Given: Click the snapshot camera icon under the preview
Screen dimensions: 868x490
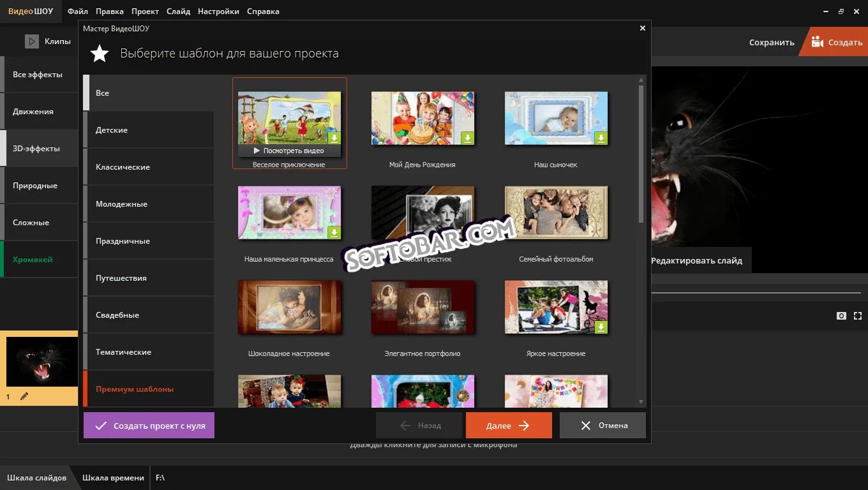Looking at the screenshot, I should (842, 316).
